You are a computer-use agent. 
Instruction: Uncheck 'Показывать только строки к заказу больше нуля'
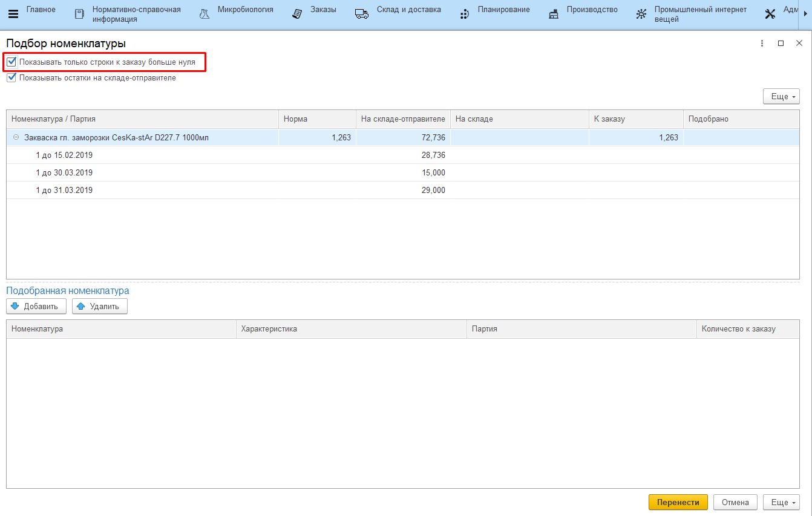[x=11, y=62]
